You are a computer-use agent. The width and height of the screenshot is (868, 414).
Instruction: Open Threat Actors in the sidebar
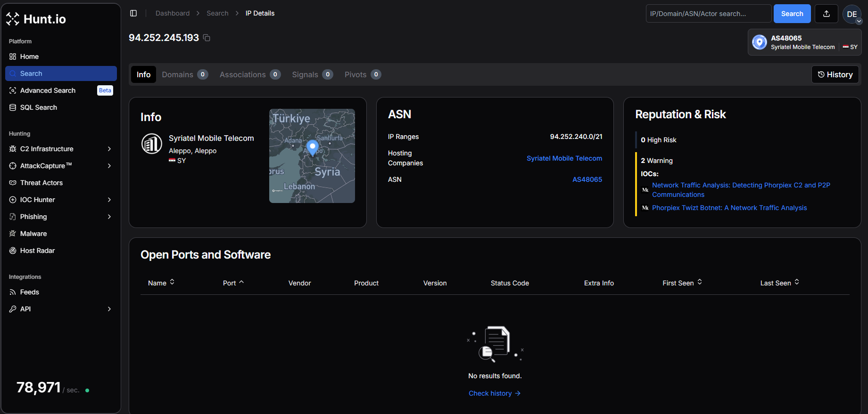click(x=61, y=183)
